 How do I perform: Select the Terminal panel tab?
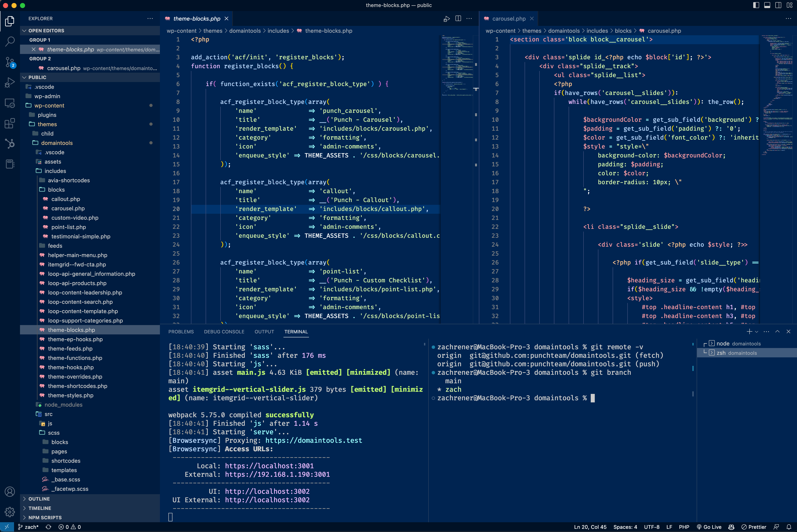pyautogui.click(x=296, y=332)
